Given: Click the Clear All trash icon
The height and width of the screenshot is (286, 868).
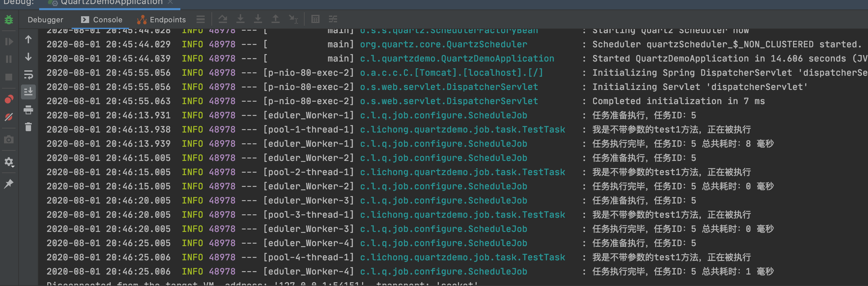Looking at the screenshot, I should click(x=28, y=127).
